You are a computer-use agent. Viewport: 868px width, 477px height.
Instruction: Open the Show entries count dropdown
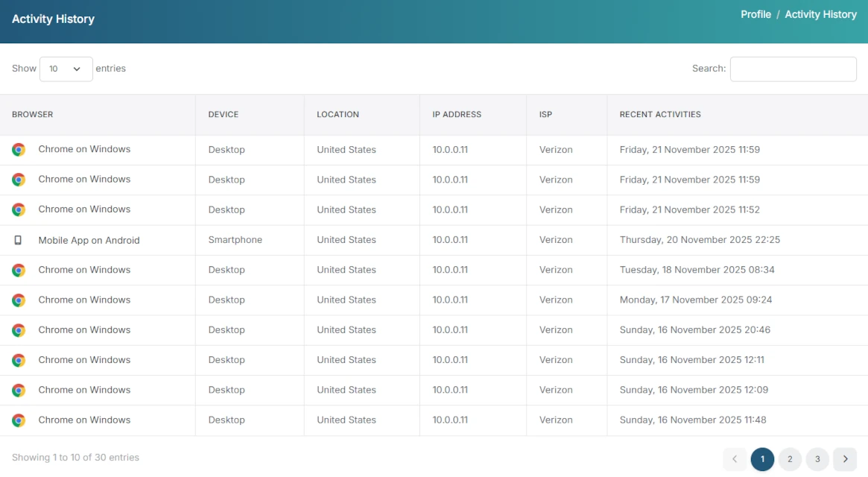tap(66, 69)
